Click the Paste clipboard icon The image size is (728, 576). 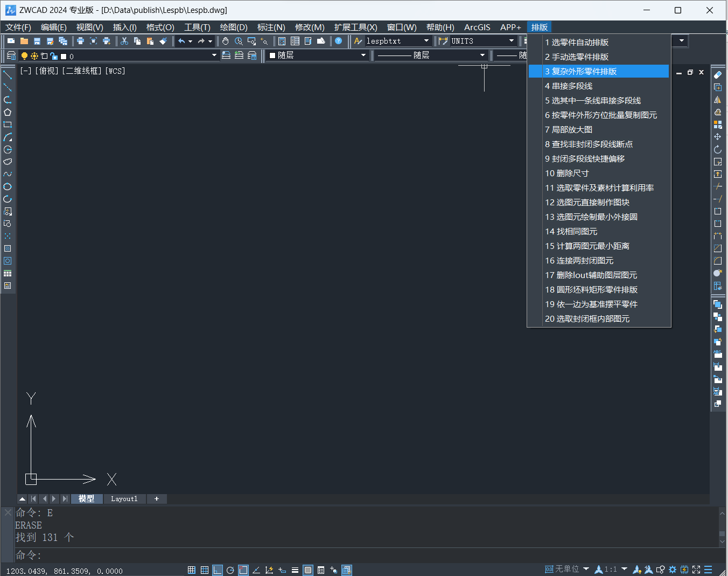click(150, 41)
